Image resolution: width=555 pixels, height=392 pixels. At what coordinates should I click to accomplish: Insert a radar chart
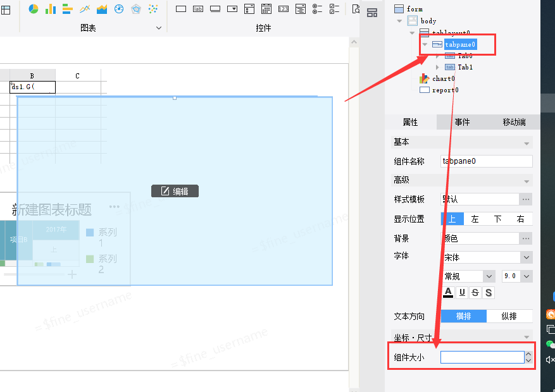coord(136,9)
